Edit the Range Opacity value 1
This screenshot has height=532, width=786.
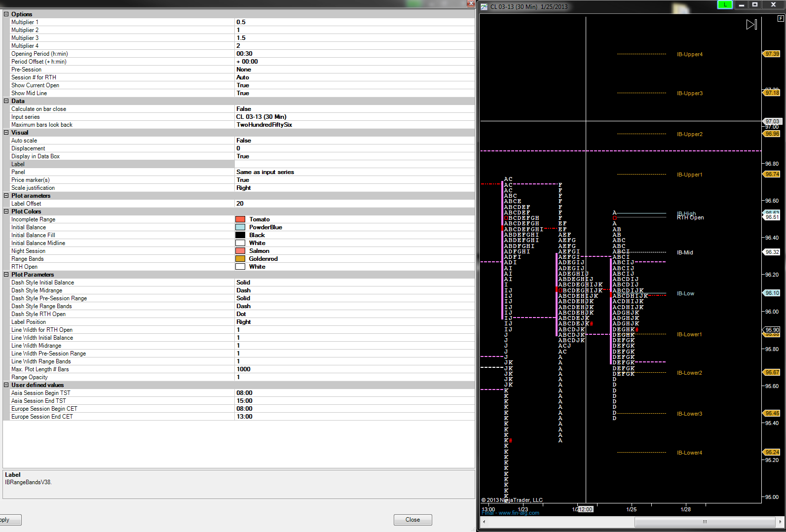354,377
